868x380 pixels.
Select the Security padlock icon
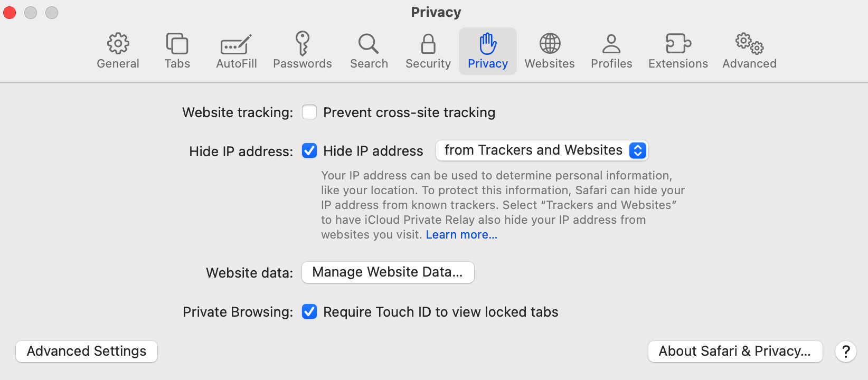(428, 44)
